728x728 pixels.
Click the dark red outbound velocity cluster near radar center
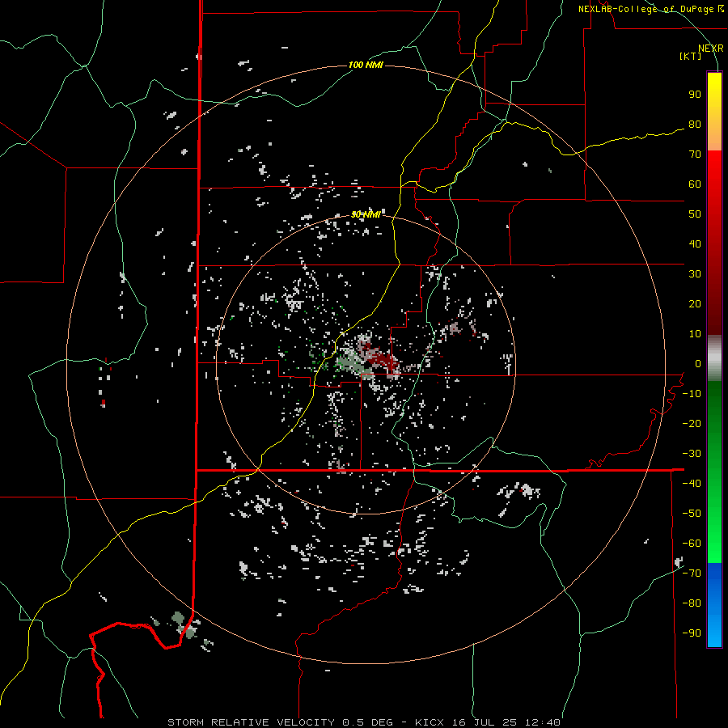tap(381, 359)
